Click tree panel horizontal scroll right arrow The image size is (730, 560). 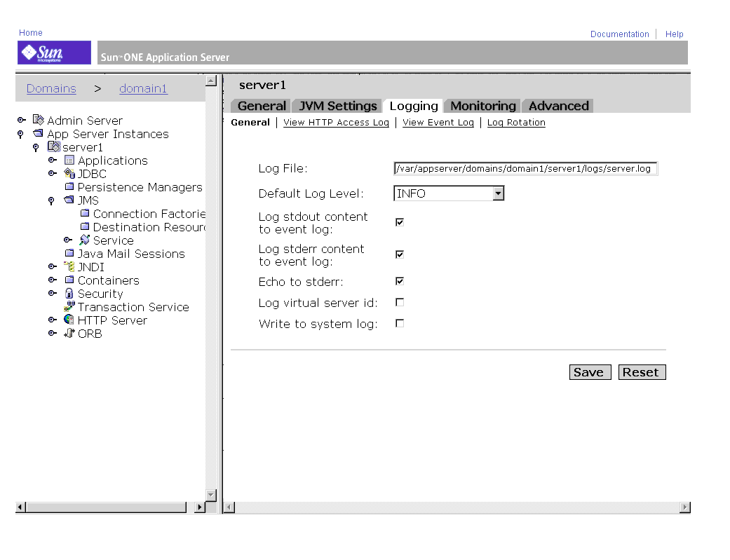200,507
